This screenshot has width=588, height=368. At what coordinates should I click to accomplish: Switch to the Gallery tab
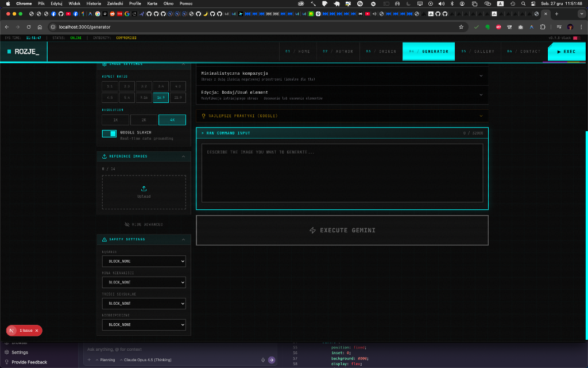[x=477, y=51]
